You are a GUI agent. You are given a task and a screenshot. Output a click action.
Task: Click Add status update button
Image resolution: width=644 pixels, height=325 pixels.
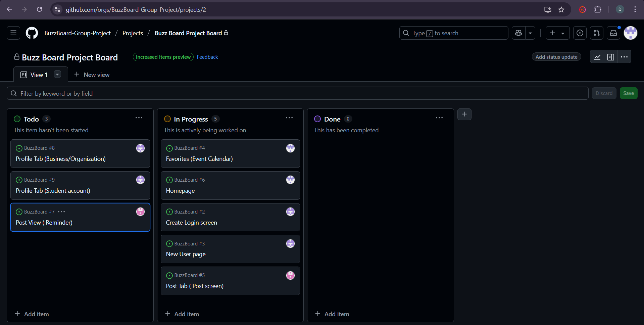point(556,57)
